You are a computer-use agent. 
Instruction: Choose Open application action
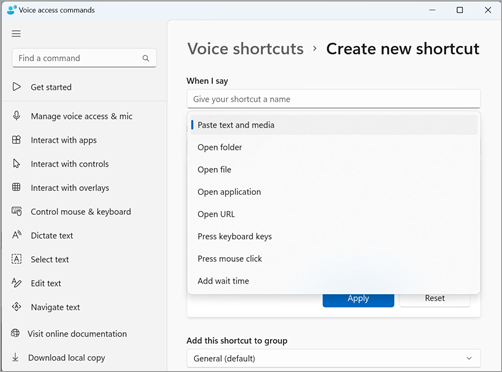click(334, 192)
